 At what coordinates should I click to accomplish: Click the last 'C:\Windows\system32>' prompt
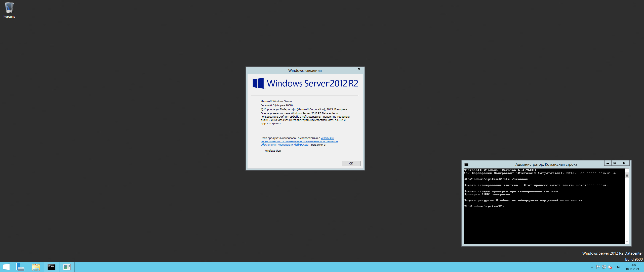[484, 206]
